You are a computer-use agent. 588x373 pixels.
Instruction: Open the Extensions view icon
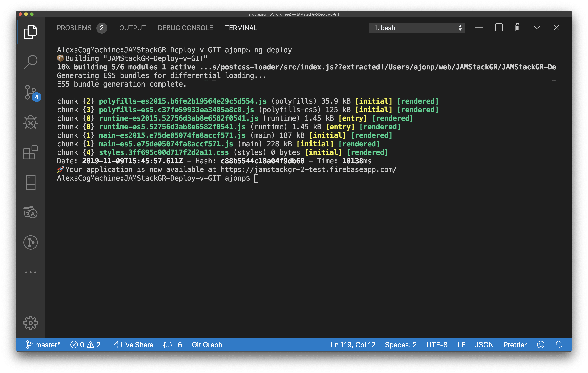click(31, 152)
